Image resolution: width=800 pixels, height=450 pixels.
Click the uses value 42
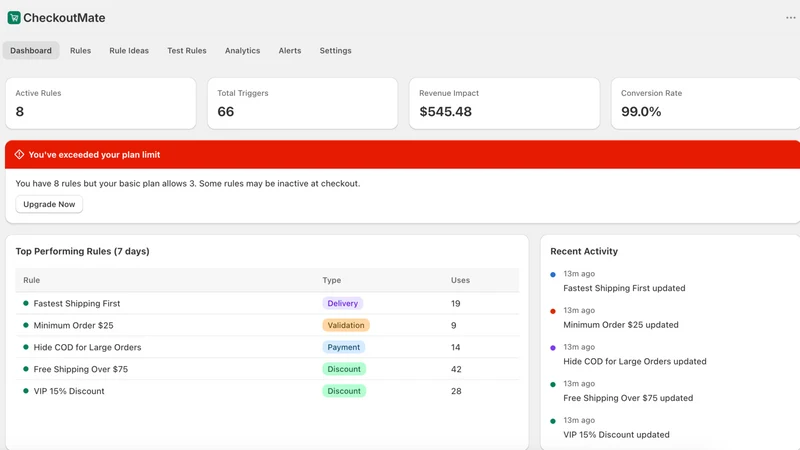coord(456,369)
